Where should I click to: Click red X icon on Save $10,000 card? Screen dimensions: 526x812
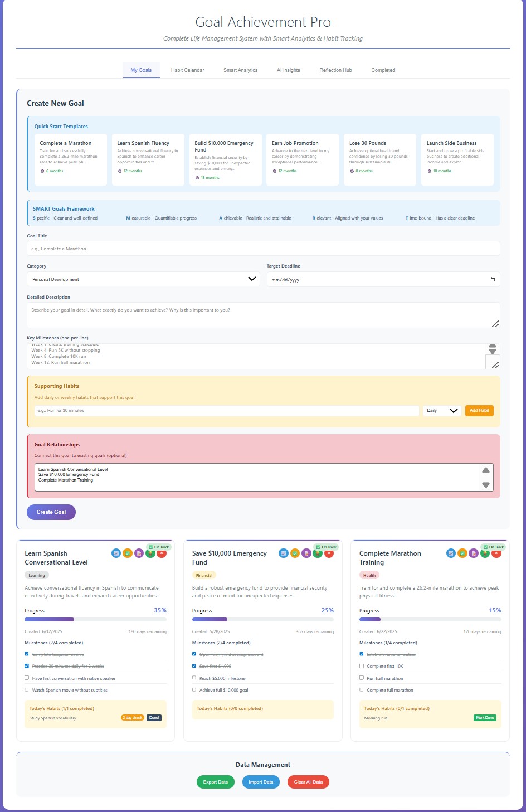[329, 553]
